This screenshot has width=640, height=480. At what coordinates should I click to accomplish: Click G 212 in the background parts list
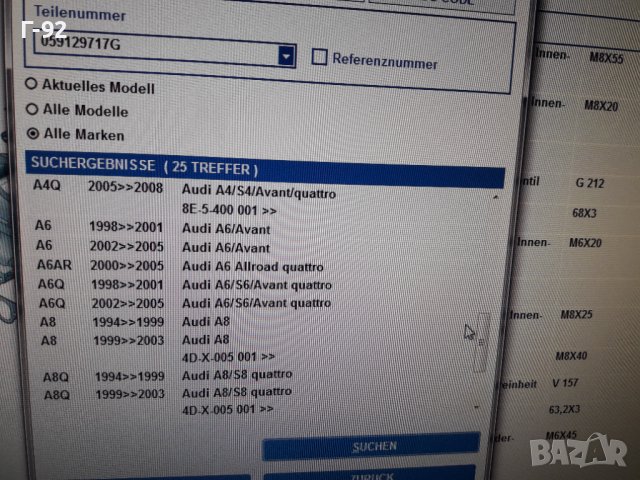pos(590,183)
